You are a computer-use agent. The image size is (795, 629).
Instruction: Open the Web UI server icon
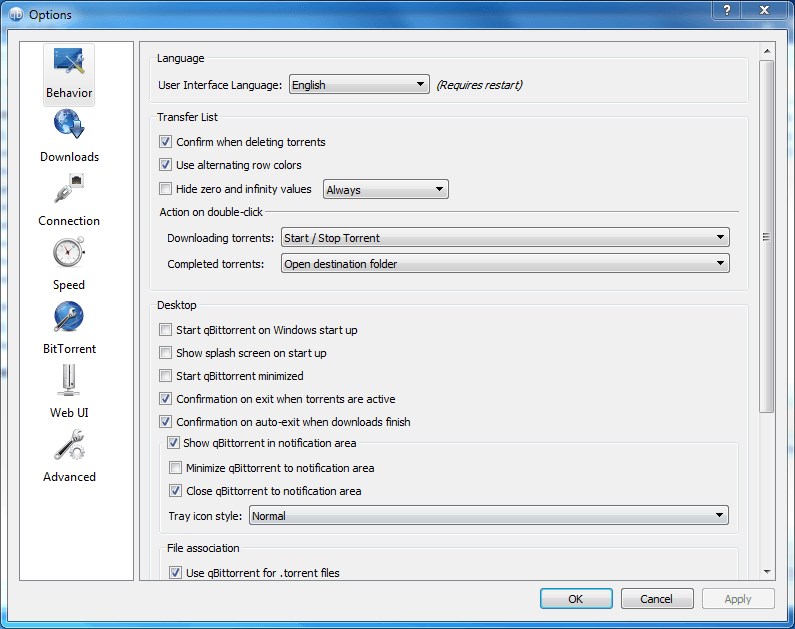69,380
